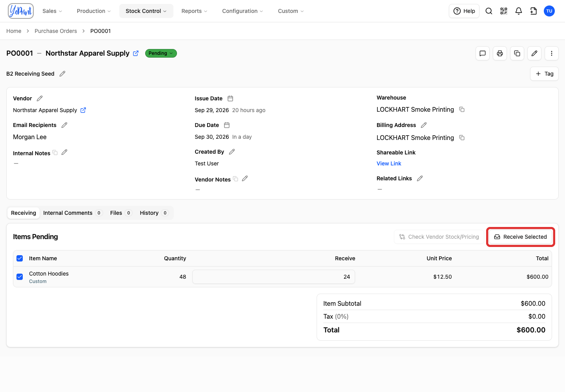Click the Receive quantity field for Cotton Hoodies
This screenshot has width=565, height=392.
click(x=273, y=277)
